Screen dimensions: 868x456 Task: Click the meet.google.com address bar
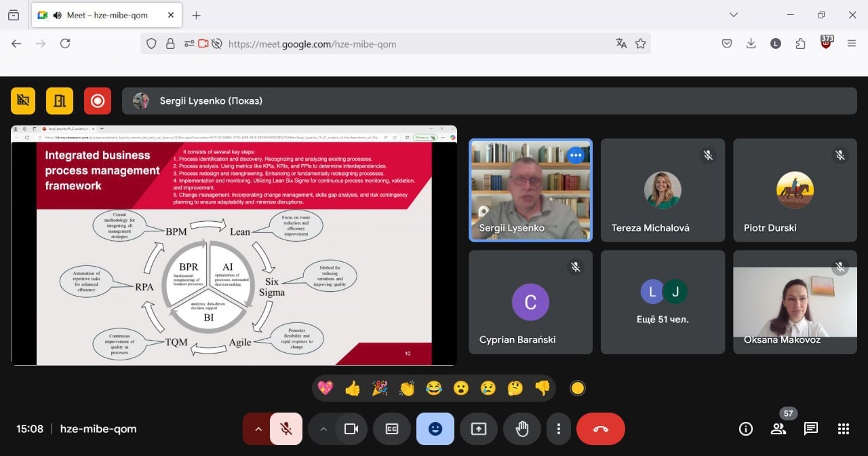tap(407, 44)
